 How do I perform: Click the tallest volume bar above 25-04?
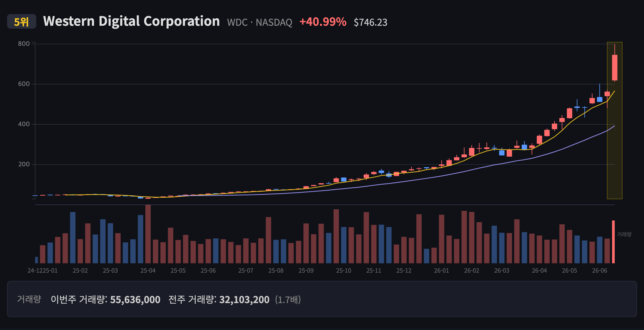pos(148,234)
